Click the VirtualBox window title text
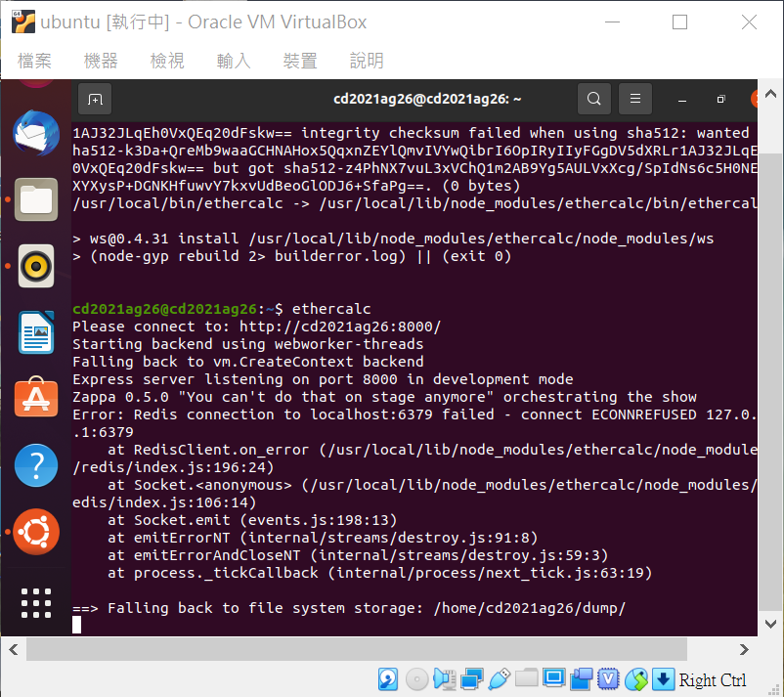Viewport: 784px width, 697px height. [x=203, y=22]
